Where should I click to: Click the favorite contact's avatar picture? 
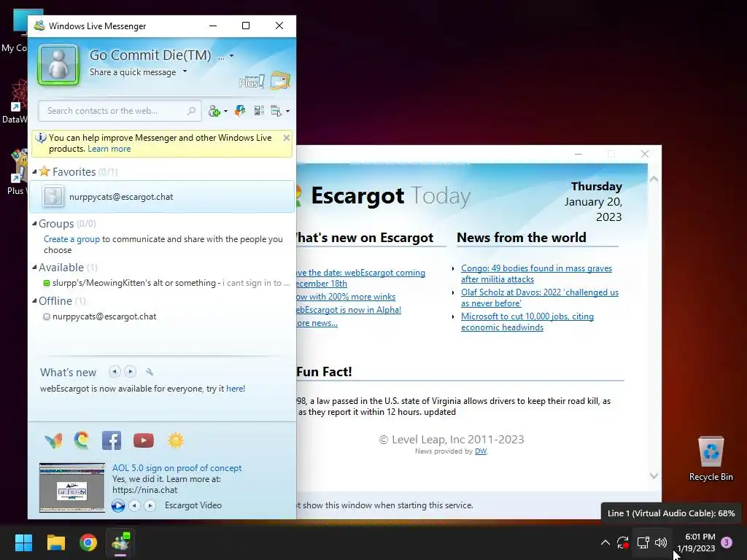[x=53, y=196]
